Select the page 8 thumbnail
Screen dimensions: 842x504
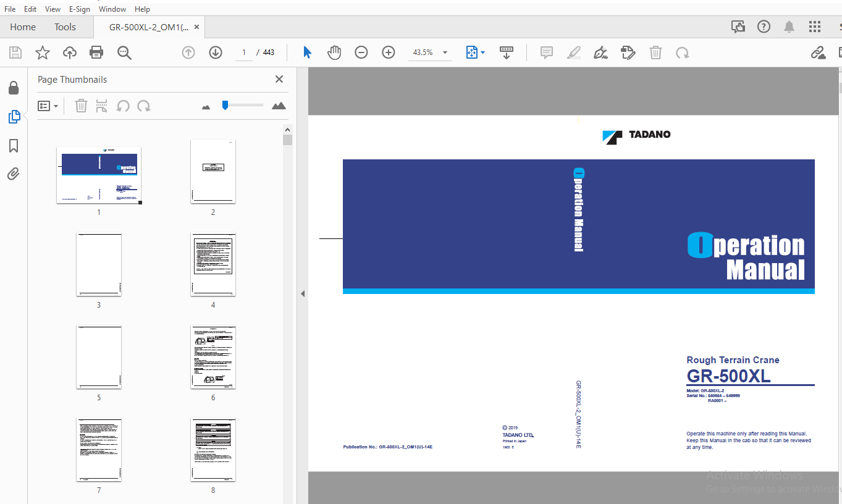click(x=213, y=450)
